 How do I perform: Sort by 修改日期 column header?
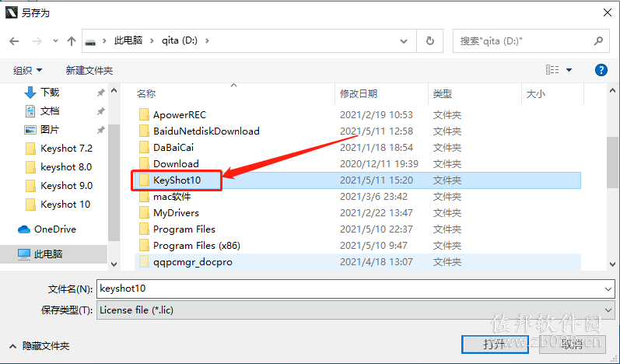(x=359, y=94)
